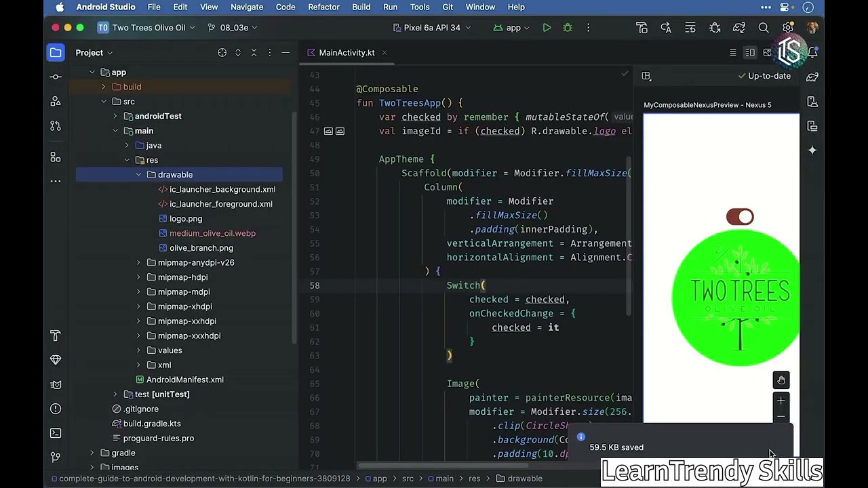Switch editor to Split view
This screenshot has width=868, height=488.
tap(750, 52)
